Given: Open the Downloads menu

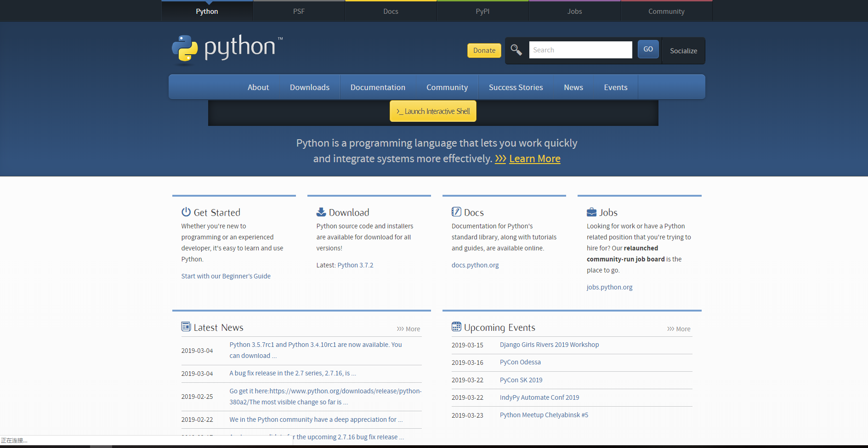Looking at the screenshot, I should point(310,87).
